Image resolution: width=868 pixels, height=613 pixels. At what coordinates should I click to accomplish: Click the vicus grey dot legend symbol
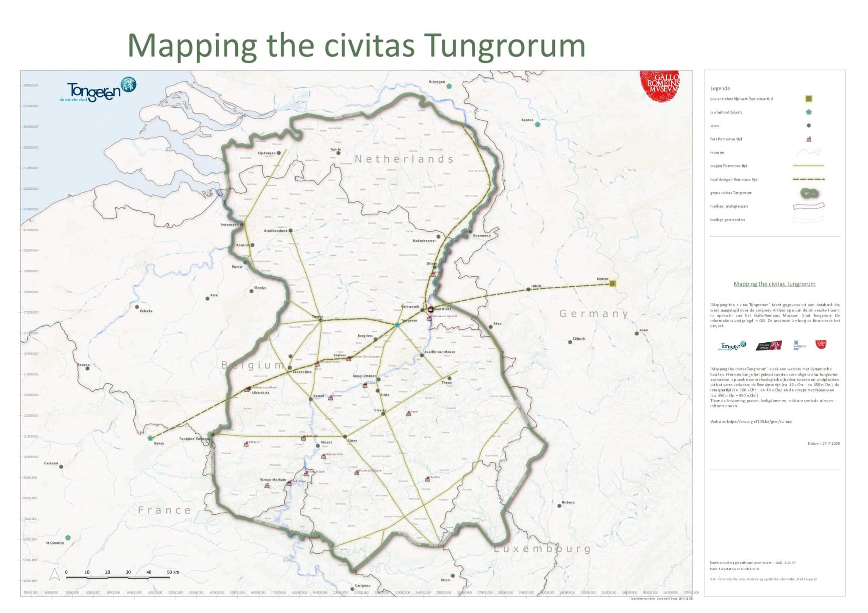pyautogui.click(x=809, y=125)
